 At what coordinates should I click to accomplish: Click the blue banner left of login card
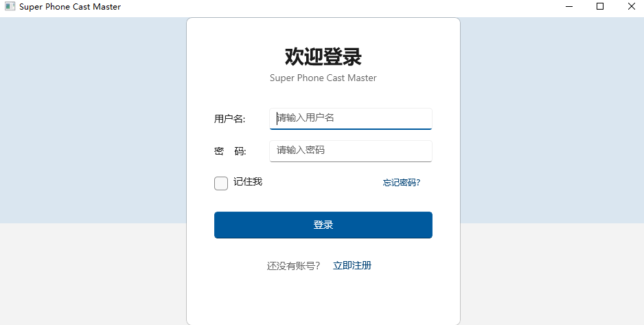[x=93, y=120]
